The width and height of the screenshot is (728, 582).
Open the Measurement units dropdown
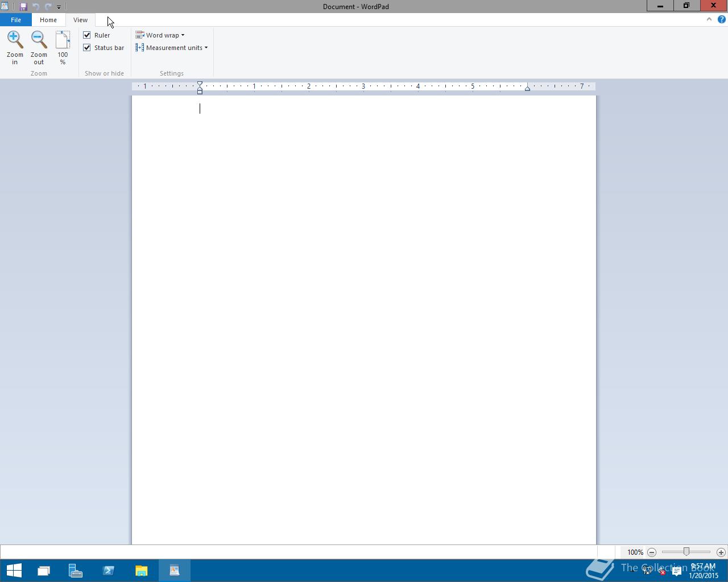pyautogui.click(x=172, y=48)
